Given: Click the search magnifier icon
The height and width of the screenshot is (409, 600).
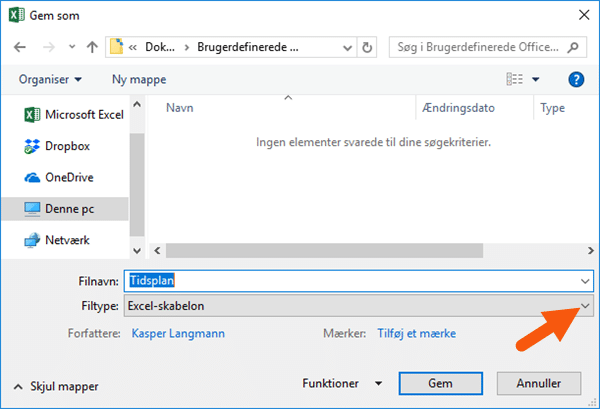Looking at the screenshot, I should point(573,47).
